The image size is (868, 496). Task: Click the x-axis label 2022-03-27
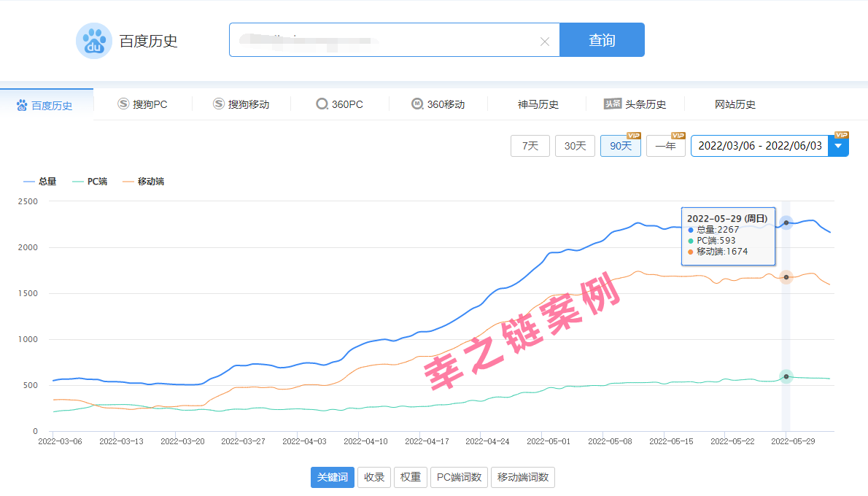(243, 441)
